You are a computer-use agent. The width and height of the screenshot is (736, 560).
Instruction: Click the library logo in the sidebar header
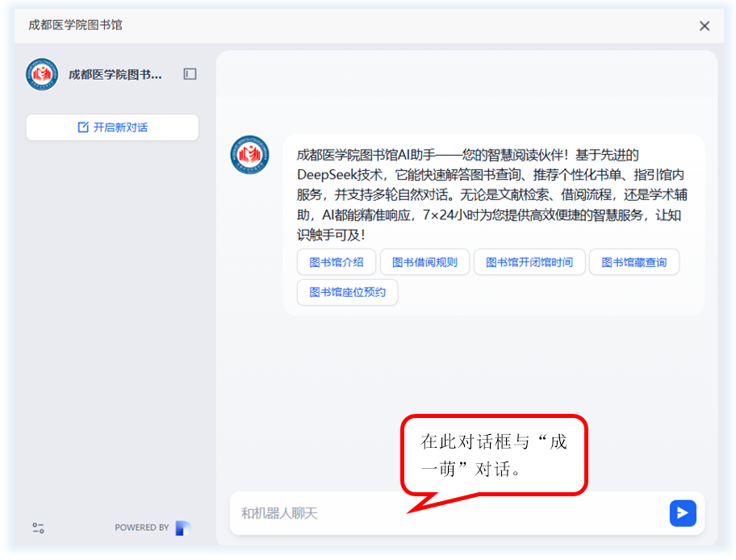point(42,74)
